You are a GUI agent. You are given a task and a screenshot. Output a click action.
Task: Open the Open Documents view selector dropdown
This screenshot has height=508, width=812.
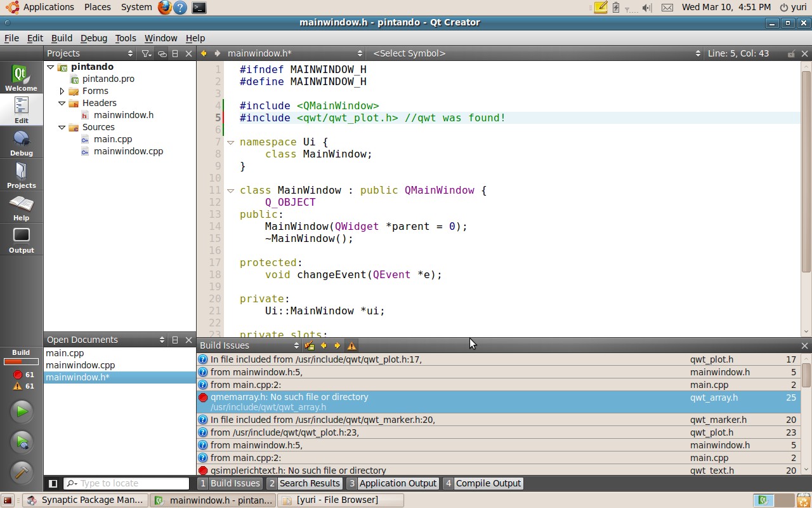click(x=105, y=340)
